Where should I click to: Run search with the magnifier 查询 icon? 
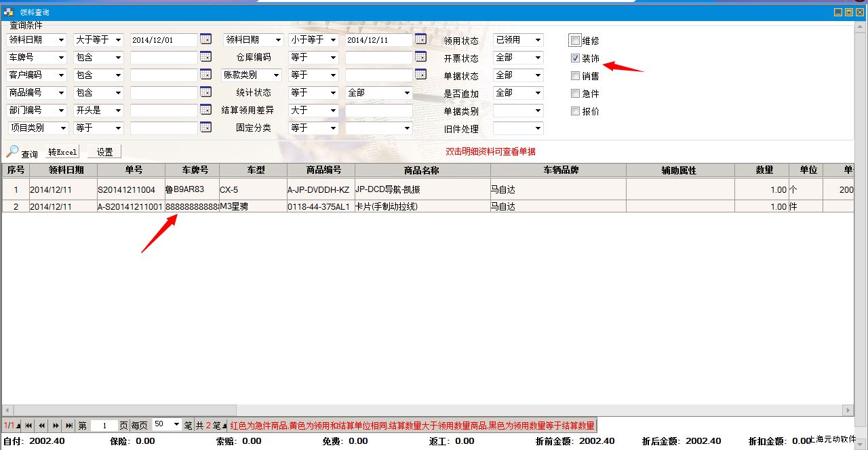click(13, 152)
